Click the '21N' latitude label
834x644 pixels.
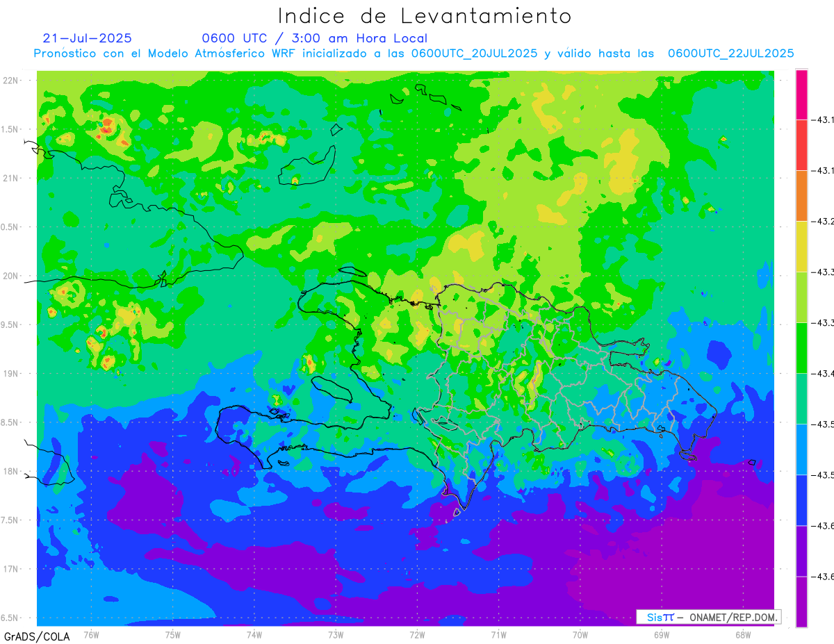click(x=12, y=178)
